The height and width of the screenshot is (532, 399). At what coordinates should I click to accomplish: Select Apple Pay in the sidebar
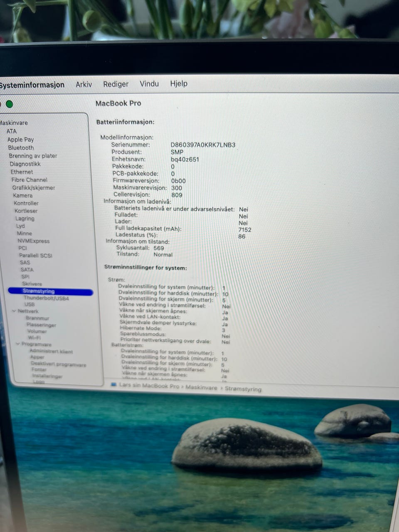coord(21,140)
